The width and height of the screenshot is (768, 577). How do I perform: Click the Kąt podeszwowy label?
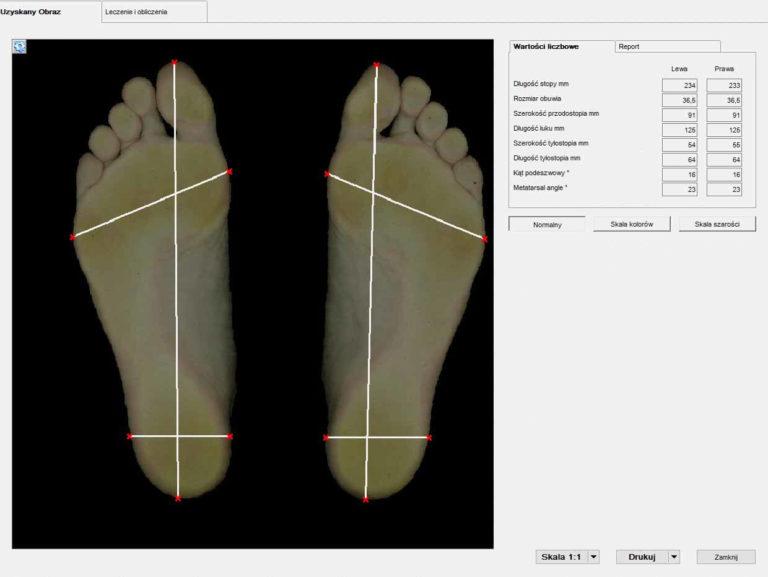(x=541, y=173)
